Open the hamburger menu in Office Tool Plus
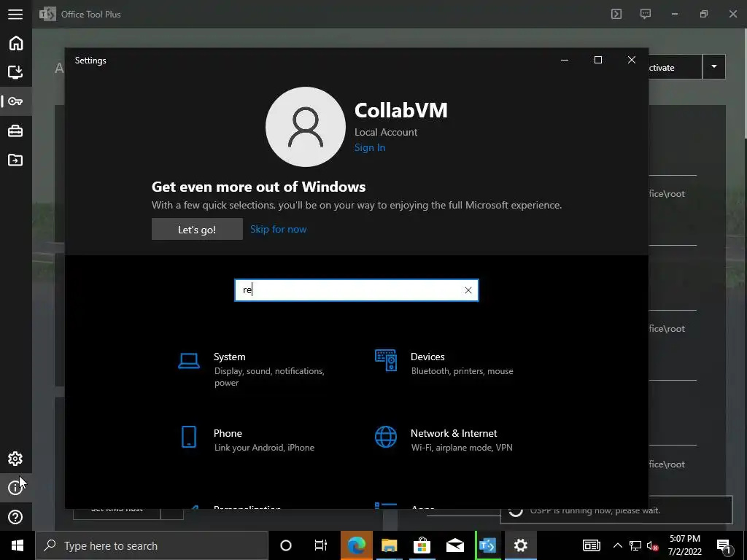 pos(15,15)
